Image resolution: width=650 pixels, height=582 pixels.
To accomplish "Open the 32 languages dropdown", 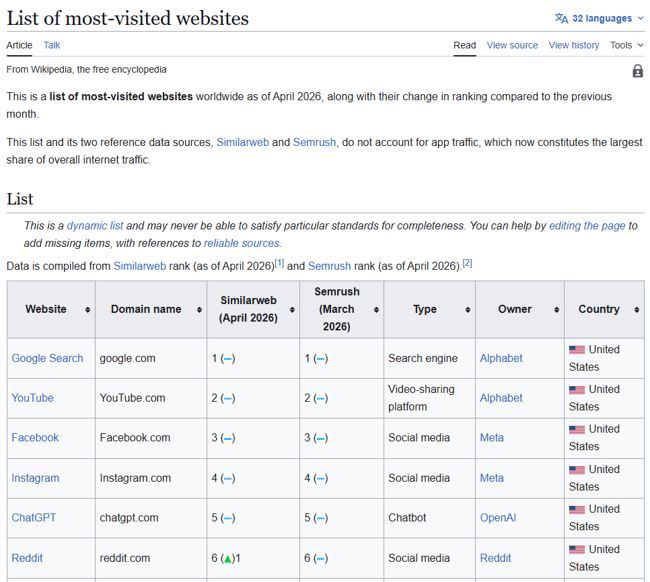I will tap(599, 18).
